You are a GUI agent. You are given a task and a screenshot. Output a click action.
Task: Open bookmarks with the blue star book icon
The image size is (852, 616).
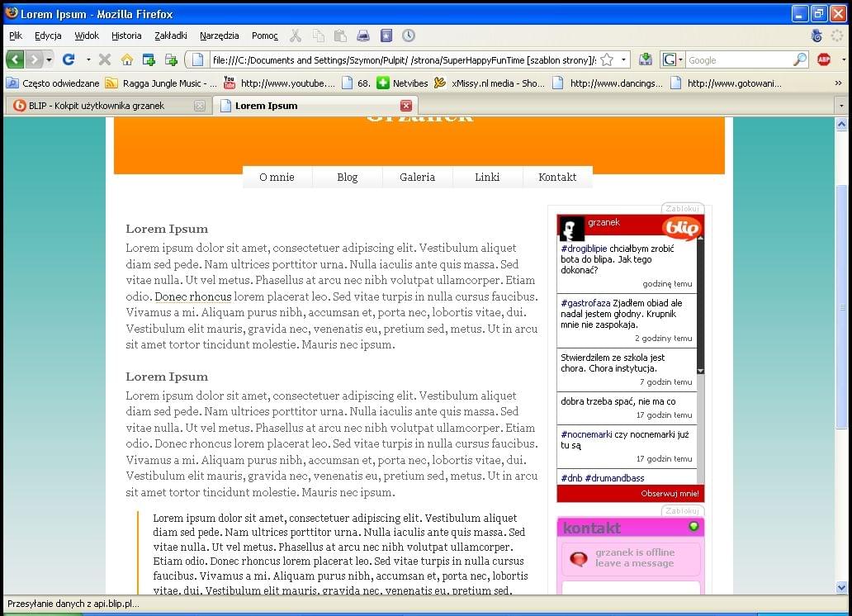point(386,36)
